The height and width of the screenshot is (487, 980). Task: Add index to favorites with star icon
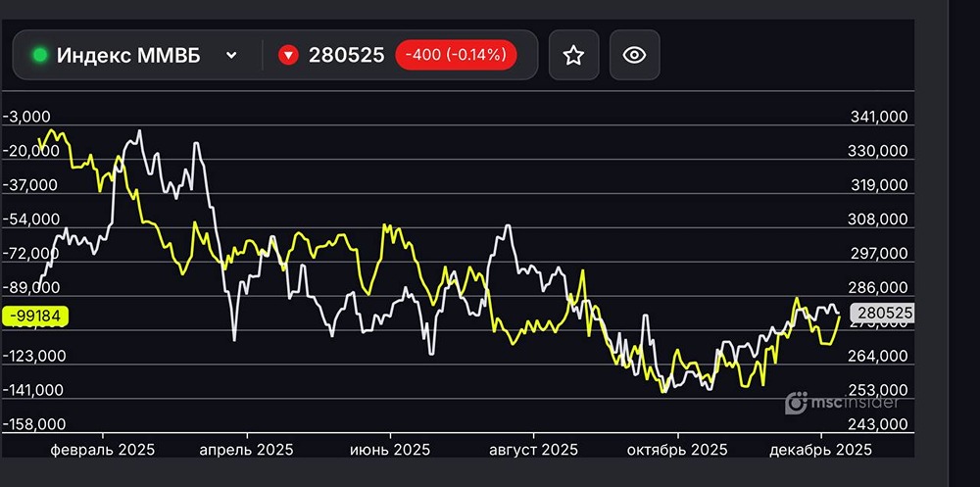(x=573, y=55)
